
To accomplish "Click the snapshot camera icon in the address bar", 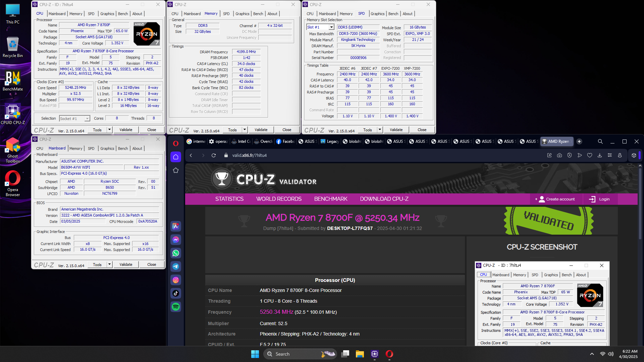I will coord(559,155).
